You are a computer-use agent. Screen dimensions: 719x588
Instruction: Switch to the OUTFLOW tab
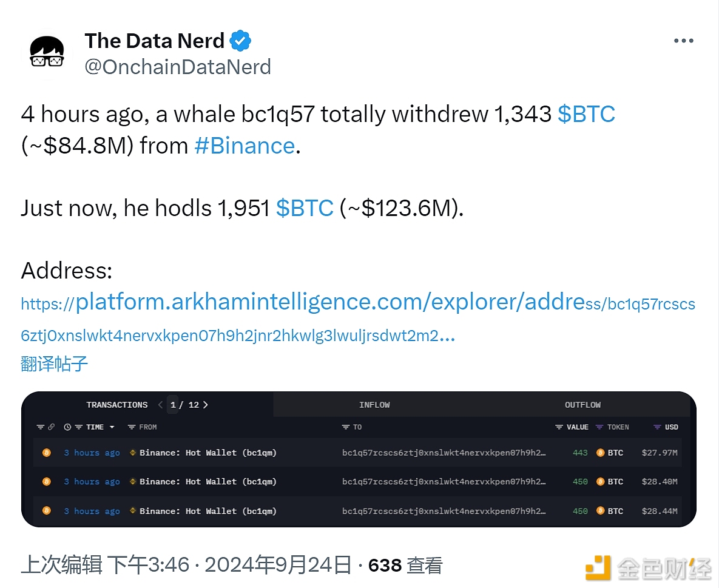tap(582, 405)
